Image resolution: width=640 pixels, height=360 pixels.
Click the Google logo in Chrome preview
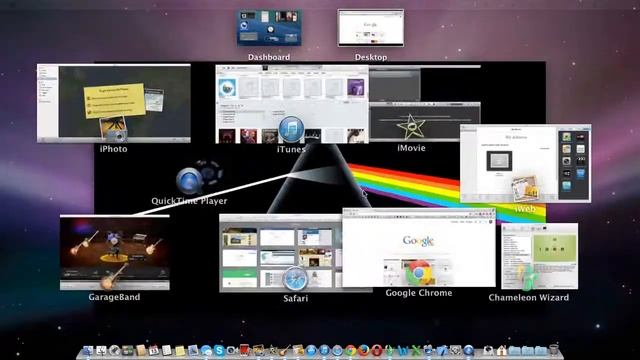(418, 241)
